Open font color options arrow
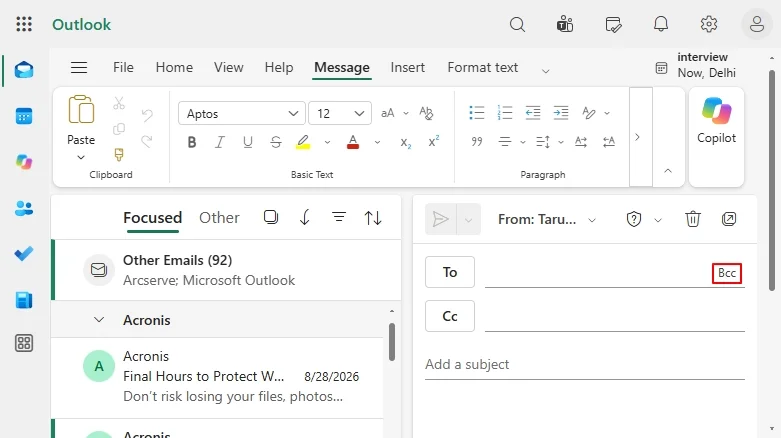This screenshot has height=438, width=781. coord(378,143)
